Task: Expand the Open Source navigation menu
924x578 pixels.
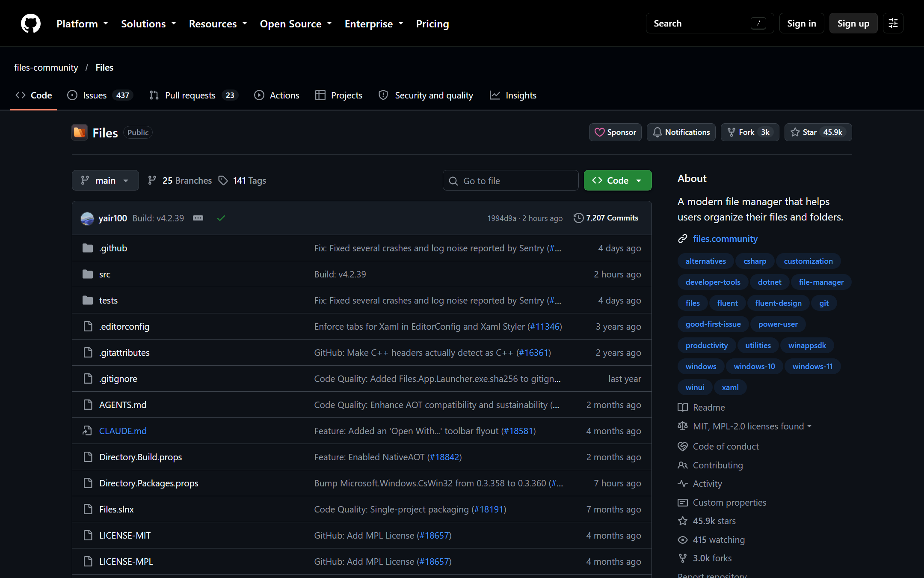Action: click(x=296, y=24)
